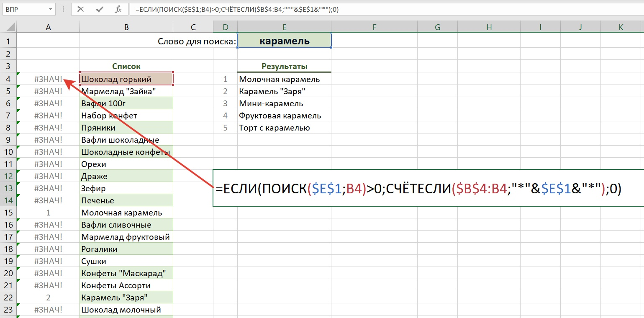Select the cell Шоколад горький
The width and height of the screenshot is (644, 318).
(126, 79)
